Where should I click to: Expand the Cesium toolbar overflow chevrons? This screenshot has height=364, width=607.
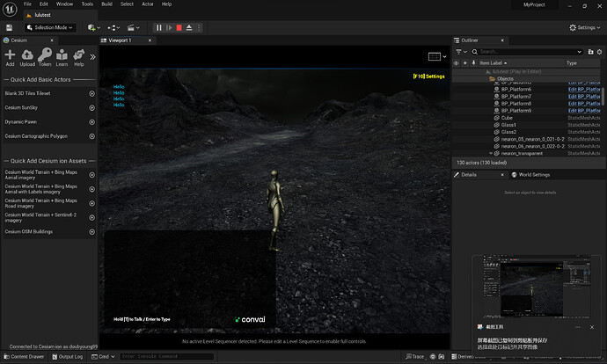[92, 57]
